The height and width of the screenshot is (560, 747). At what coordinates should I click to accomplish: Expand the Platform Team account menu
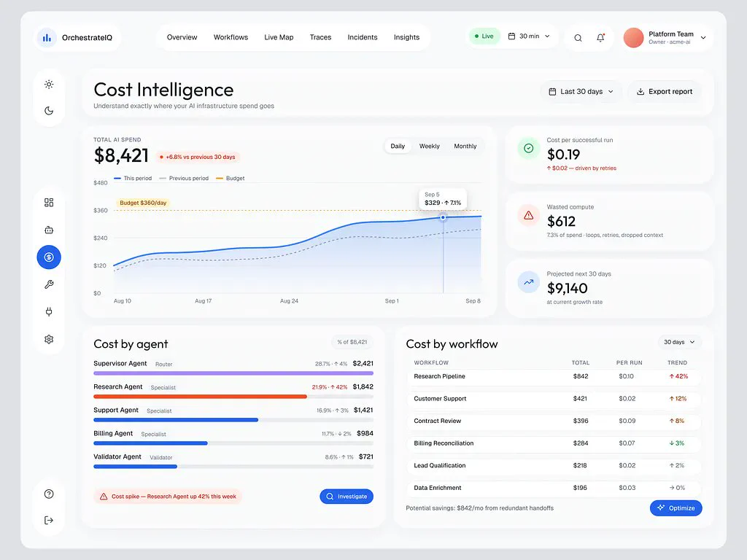pyautogui.click(x=703, y=38)
